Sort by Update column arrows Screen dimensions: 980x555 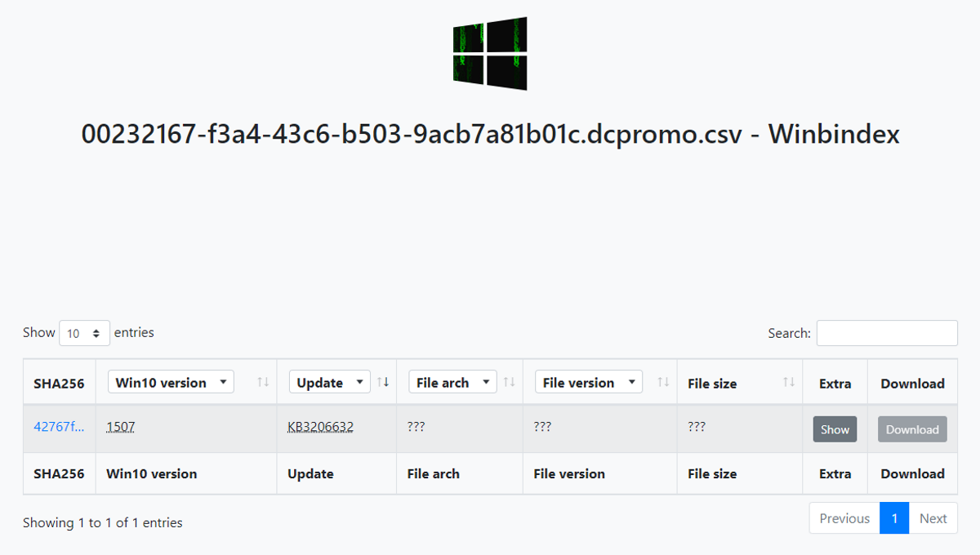383,382
